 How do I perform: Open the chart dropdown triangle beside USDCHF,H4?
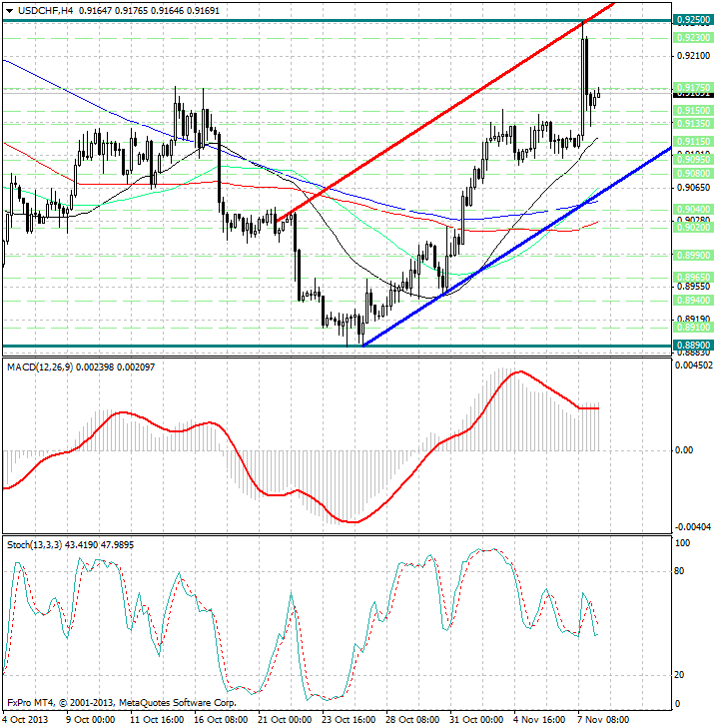[x=9, y=11]
